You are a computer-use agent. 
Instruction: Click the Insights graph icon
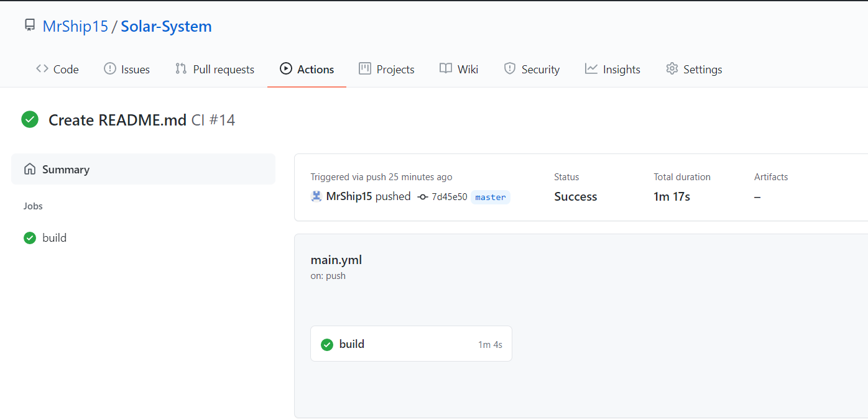(x=591, y=68)
